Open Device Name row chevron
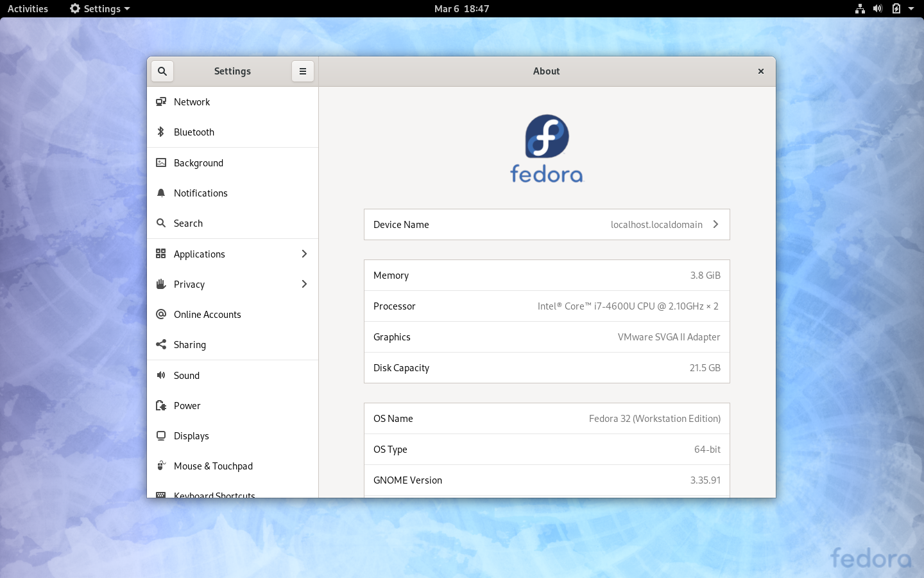The image size is (924, 578). tap(715, 224)
